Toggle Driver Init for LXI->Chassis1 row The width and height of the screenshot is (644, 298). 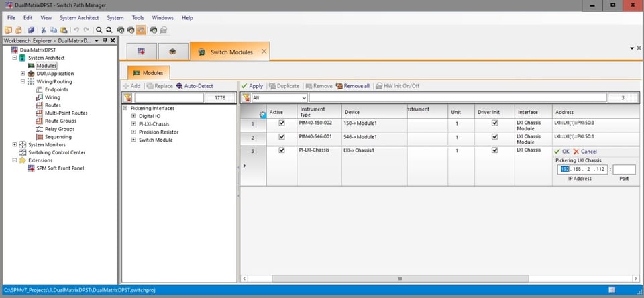coord(494,150)
